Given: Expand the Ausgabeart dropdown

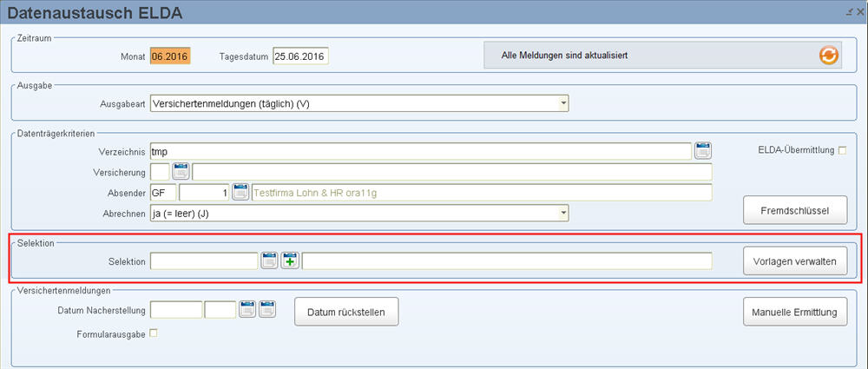Looking at the screenshot, I should (x=563, y=103).
